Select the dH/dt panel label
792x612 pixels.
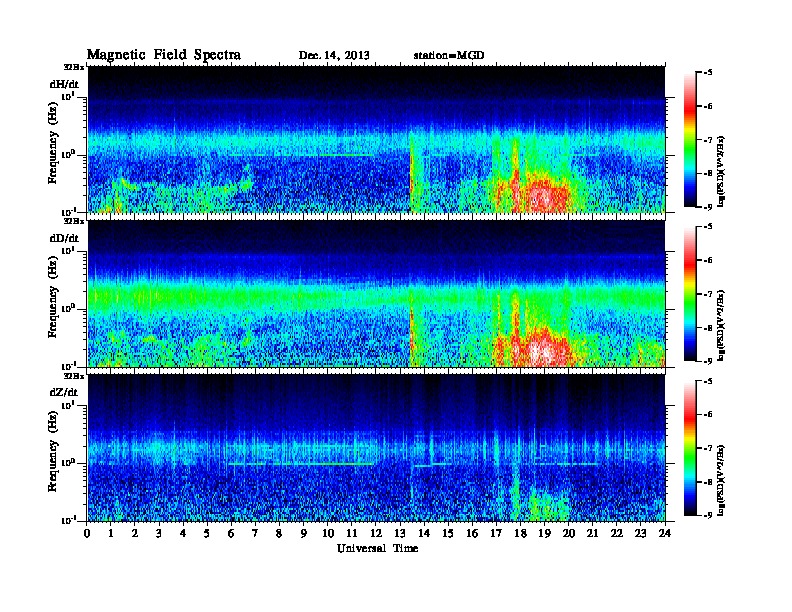pos(64,84)
